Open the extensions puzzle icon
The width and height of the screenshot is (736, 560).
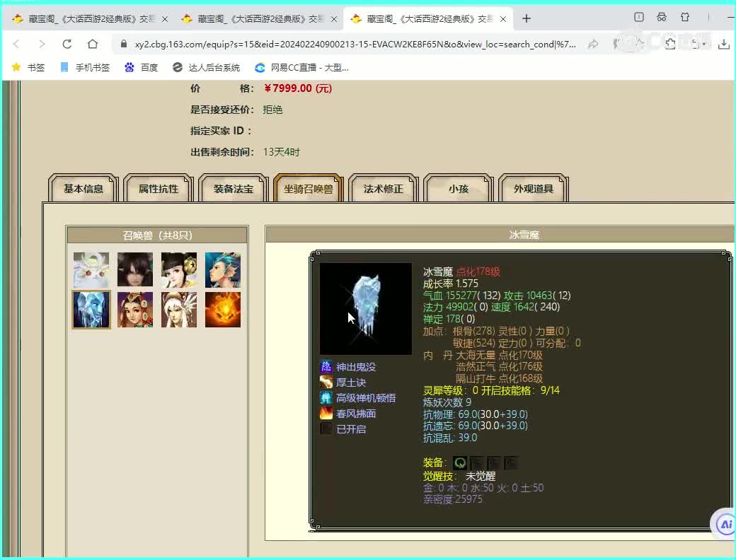[x=669, y=44]
